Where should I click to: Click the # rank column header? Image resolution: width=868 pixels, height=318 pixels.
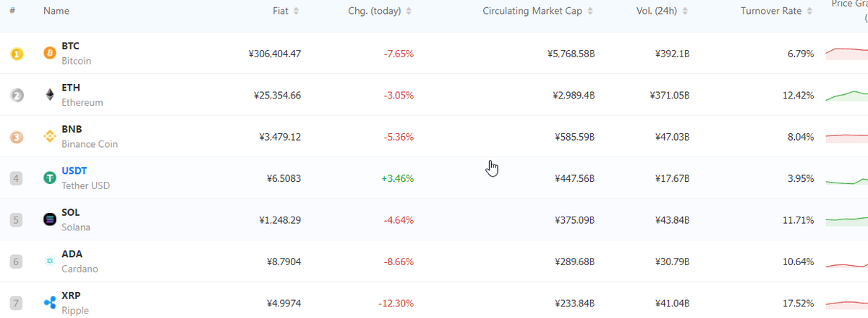[x=13, y=11]
